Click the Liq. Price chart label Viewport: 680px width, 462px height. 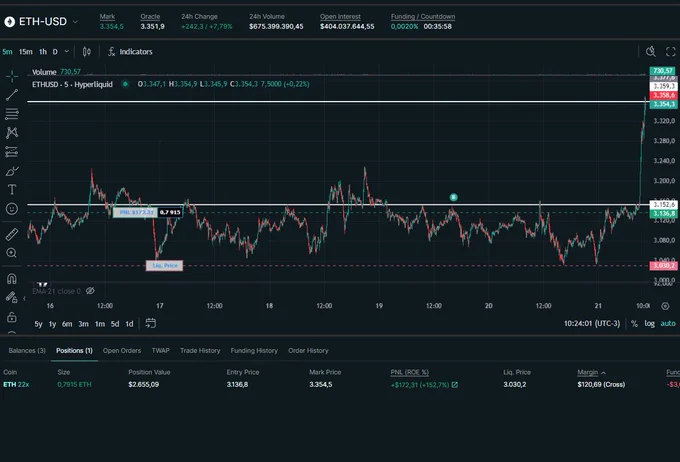coord(164,265)
